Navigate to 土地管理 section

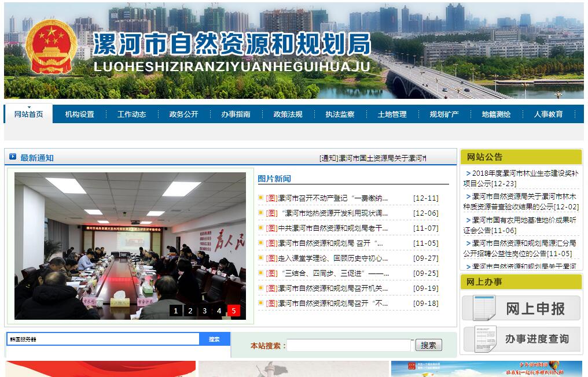(392, 114)
